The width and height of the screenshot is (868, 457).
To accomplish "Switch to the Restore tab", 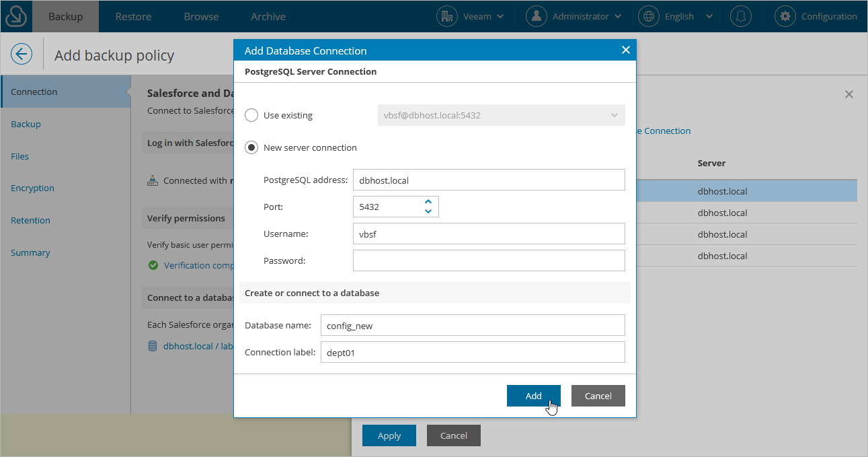I will (x=133, y=15).
